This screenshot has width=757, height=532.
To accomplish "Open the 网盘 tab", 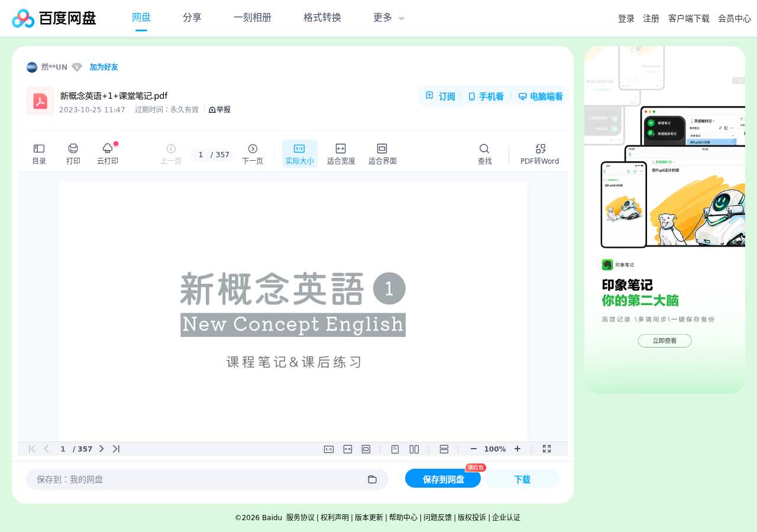I will point(141,17).
